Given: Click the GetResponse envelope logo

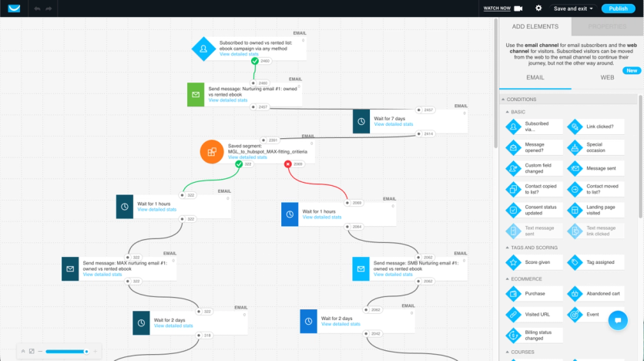Looking at the screenshot, I should pos(14,8).
